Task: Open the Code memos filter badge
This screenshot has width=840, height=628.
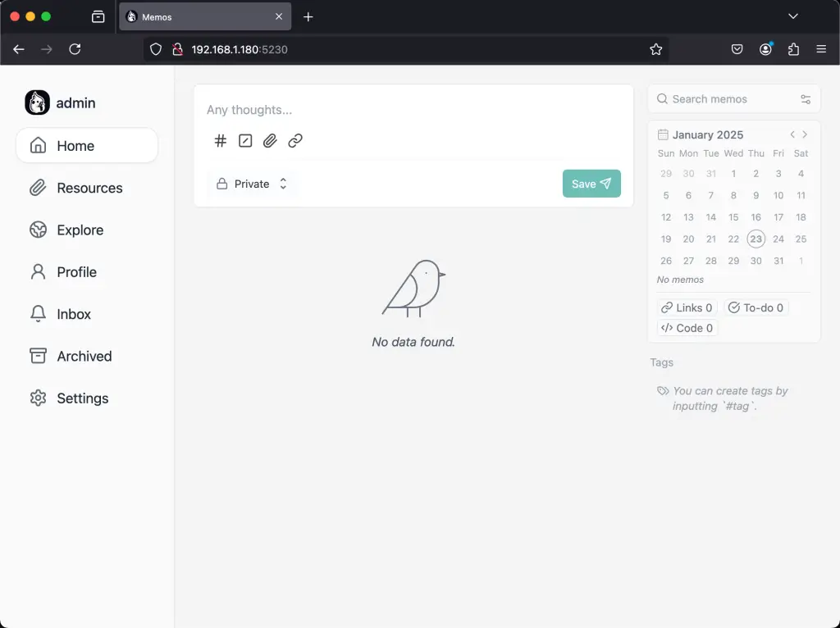Action: point(687,328)
